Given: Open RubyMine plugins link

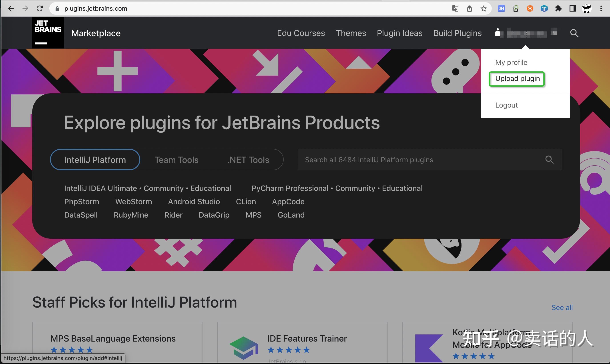Looking at the screenshot, I should coord(131,215).
